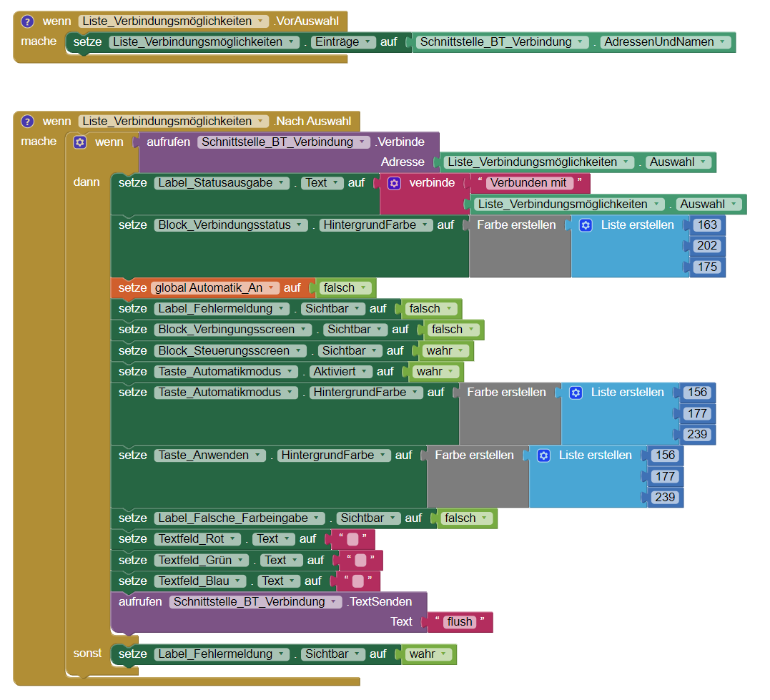Viewport: 770px width, 700px height.
Task: Open the Einträge property dropdown
Action: tap(343, 42)
